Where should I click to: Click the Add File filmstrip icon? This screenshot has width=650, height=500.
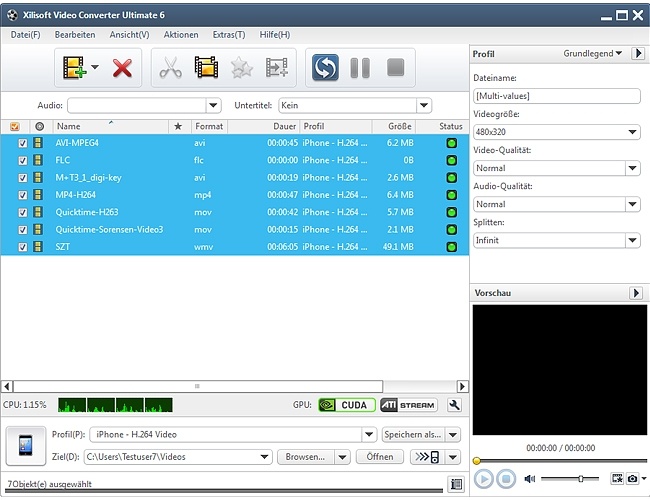(74, 68)
